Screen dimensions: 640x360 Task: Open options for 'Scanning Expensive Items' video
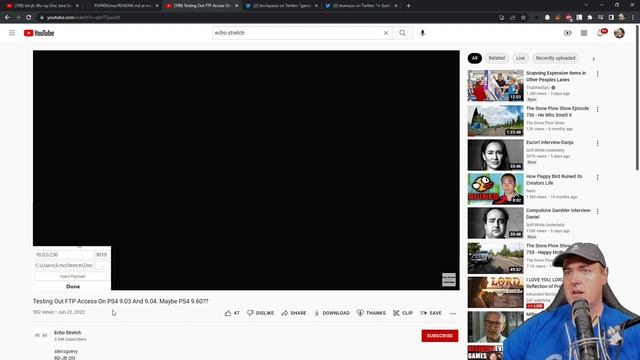[x=598, y=74]
